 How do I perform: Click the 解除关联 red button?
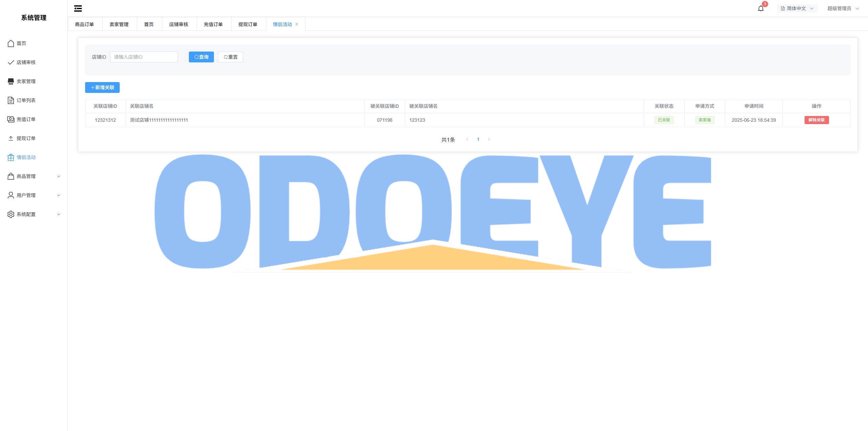(816, 120)
